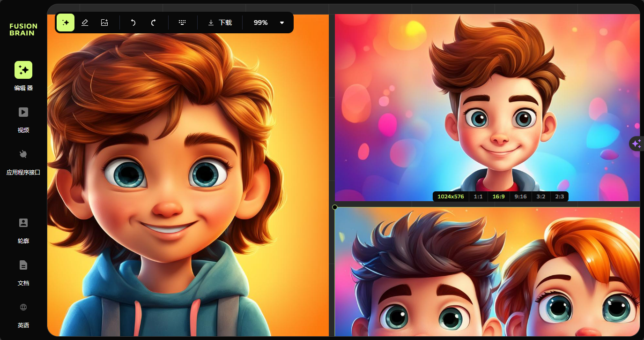The image size is (644, 340).
Task: Select the 3:2 aspect ratio
Action: coord(540,196)
